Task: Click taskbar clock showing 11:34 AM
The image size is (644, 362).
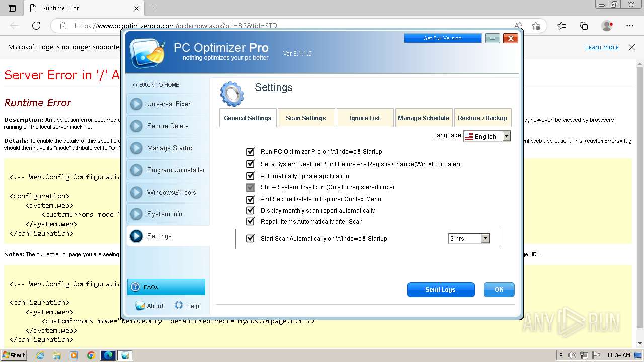Action: pyautogui.click(x=618, y=355)
